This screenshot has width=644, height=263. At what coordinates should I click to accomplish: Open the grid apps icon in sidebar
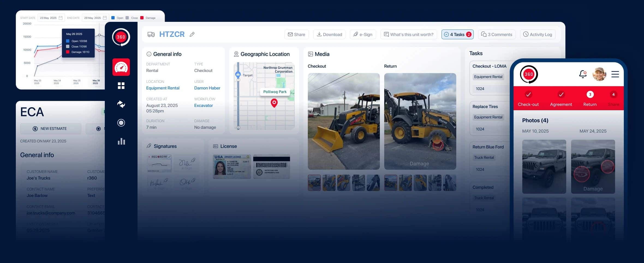(121, 86)
